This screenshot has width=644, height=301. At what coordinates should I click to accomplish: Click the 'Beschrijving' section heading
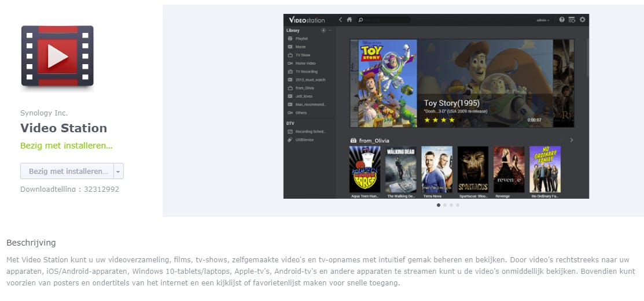tap(31, 243)
